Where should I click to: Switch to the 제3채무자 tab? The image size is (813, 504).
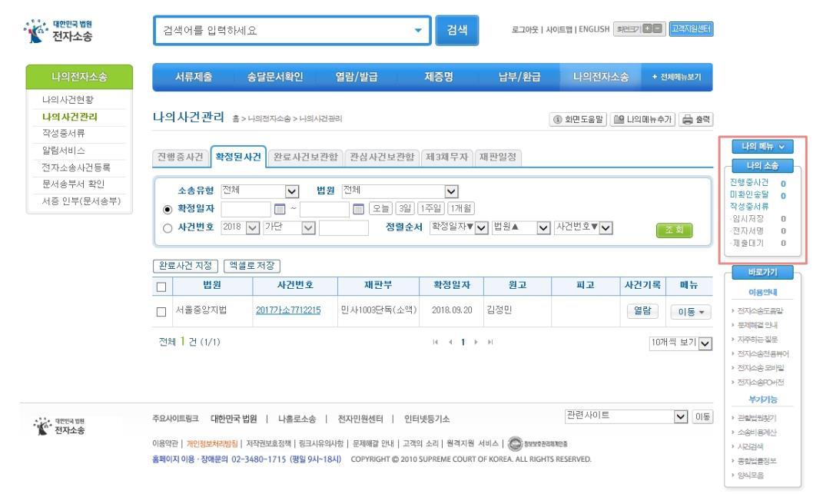(x=447, y=157)
